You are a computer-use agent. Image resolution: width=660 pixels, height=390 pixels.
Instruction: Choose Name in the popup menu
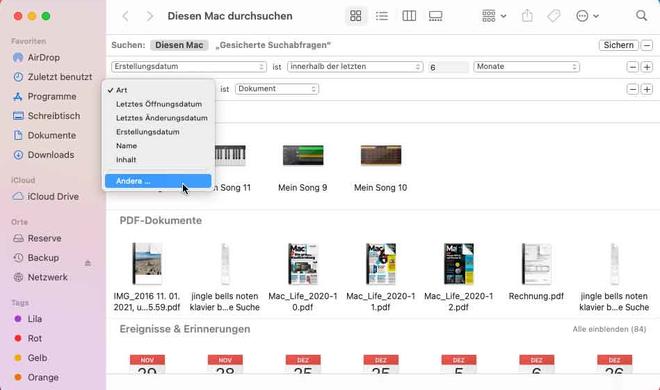point(158,146)
